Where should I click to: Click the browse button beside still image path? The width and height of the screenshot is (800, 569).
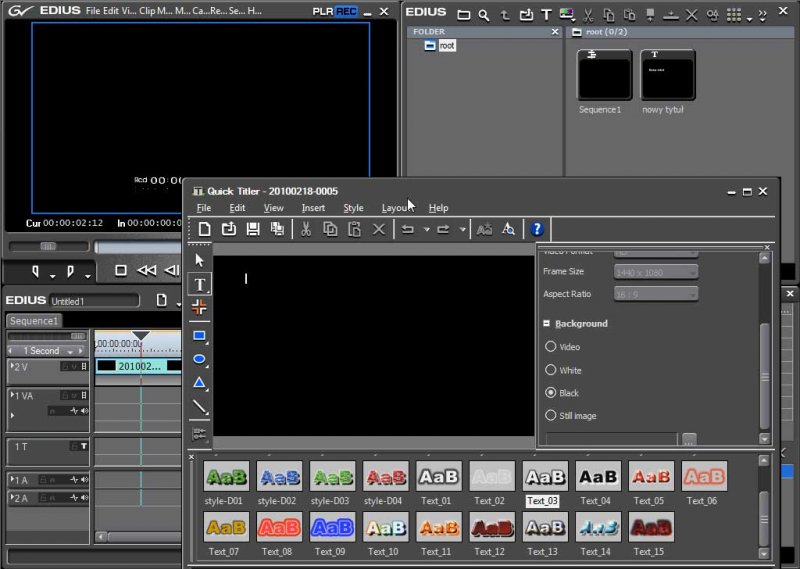[x=689, y=439]
